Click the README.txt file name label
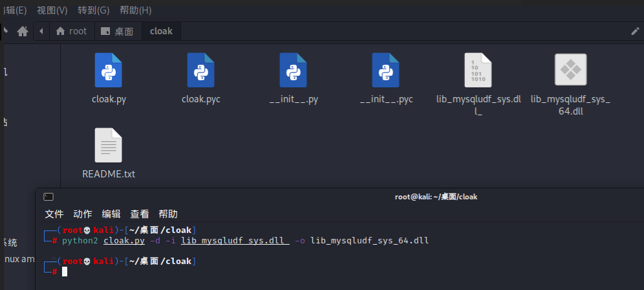Image resolution: width=644 pixels, height=290 pixels. coord(109,174)
